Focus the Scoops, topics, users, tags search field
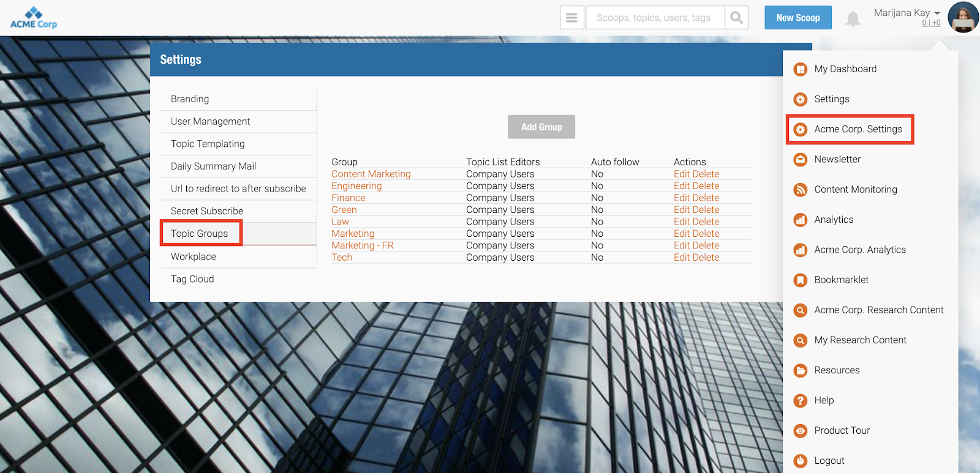980x473 pixels. coord(655,18)
